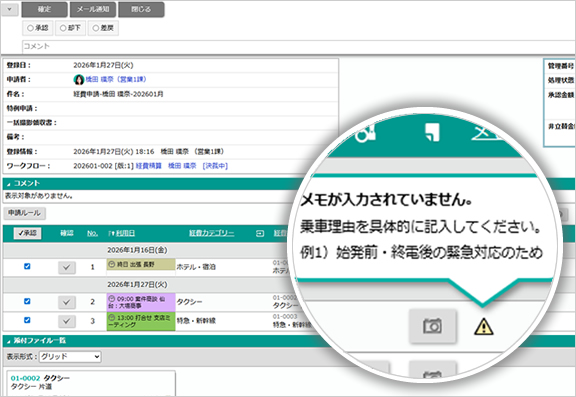This screenshot has width=576, height=397.
Task: Focus the コメント comment input field
Action: coord(298,46)
